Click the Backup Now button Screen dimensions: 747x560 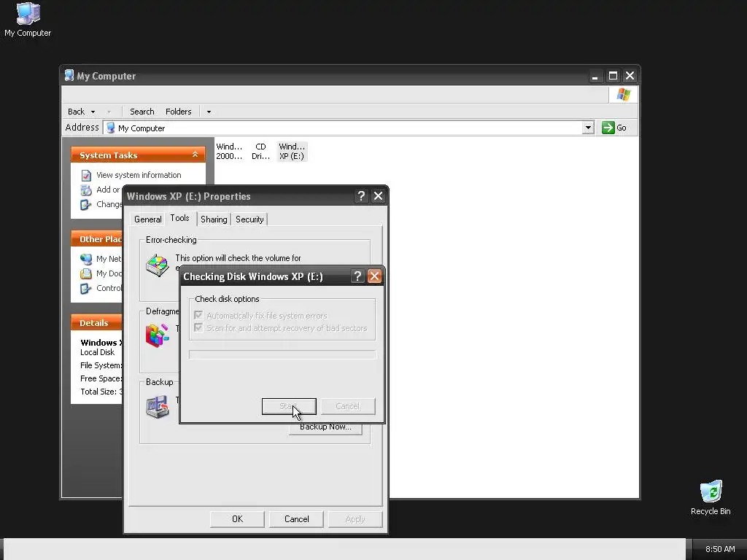(325, 427)
